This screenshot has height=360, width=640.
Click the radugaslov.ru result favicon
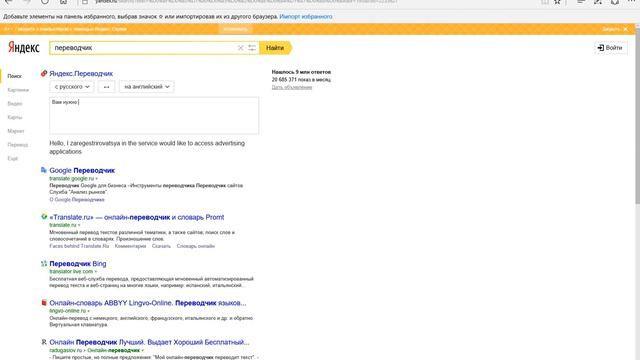[44, 342]
